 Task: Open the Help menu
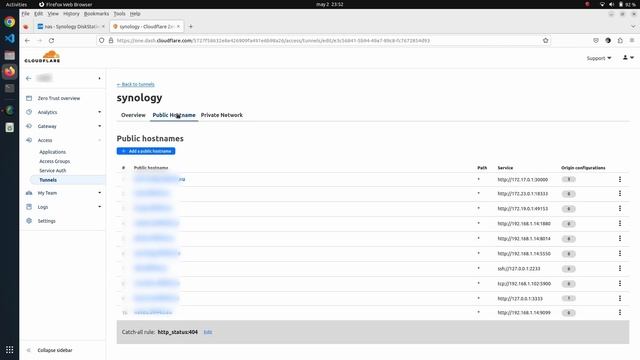tap(135, 13)
